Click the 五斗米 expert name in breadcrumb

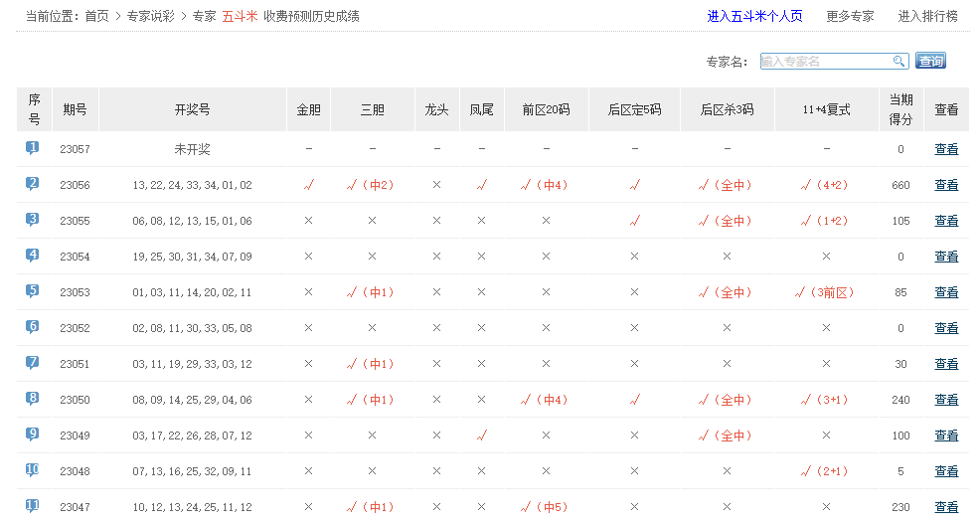[x=240, y=16]
